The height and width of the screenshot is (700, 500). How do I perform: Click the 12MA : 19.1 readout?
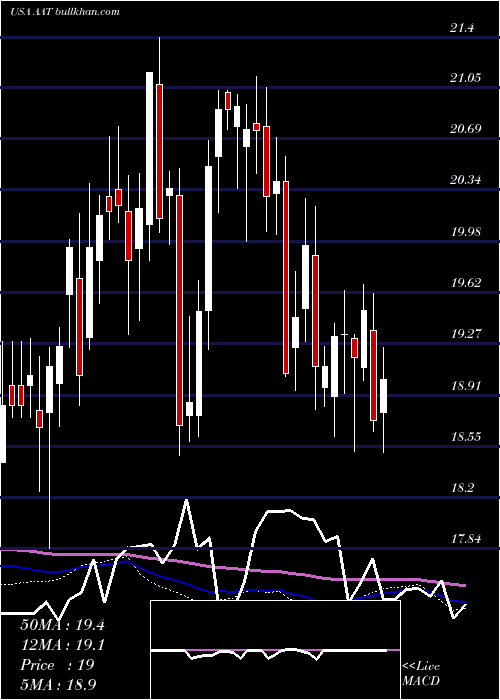tap(62, 645)
